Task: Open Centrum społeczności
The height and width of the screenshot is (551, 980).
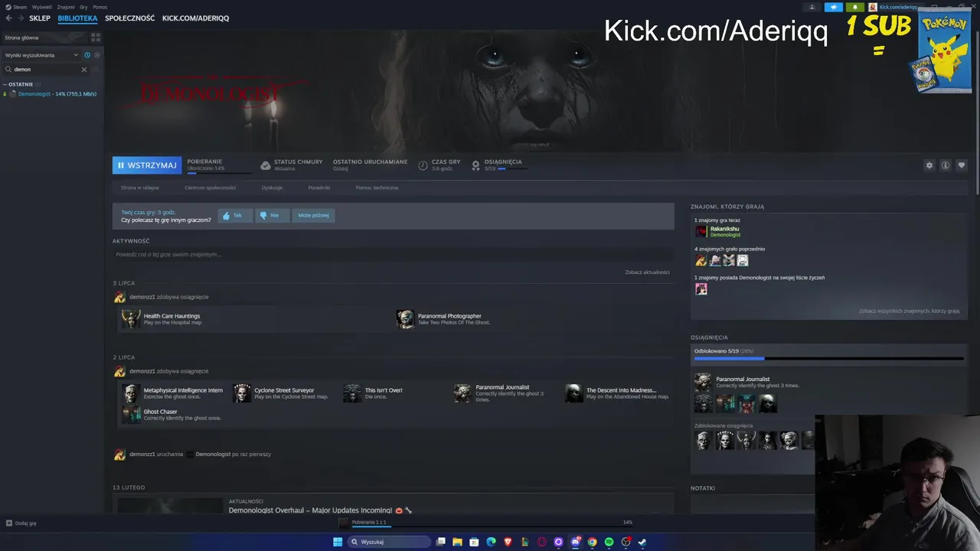Action: coord(210,187)
